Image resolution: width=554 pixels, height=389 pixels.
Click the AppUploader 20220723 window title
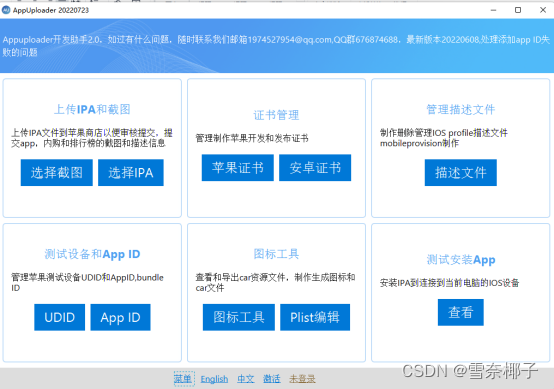pos(51,10)
